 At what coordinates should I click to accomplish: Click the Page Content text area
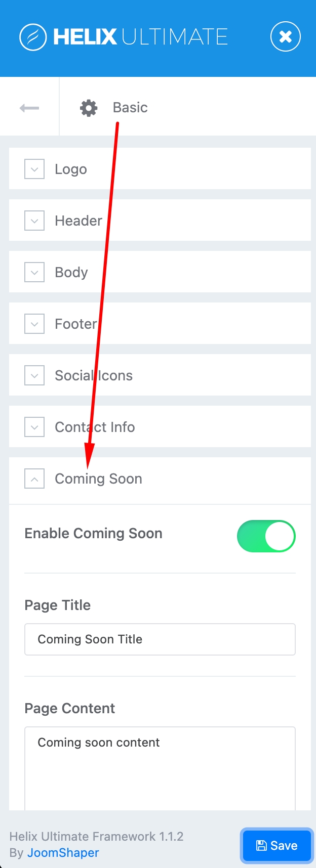point(160,768)
